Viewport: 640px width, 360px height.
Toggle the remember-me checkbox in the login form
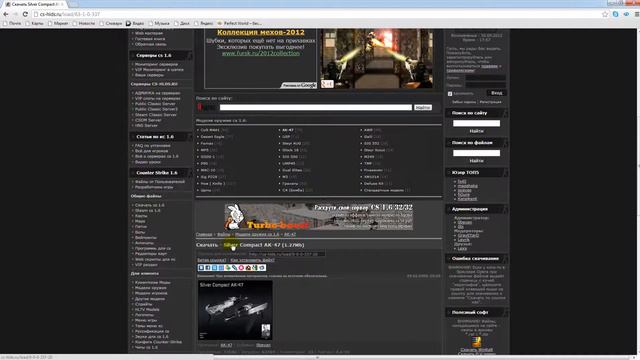[450, 94]
